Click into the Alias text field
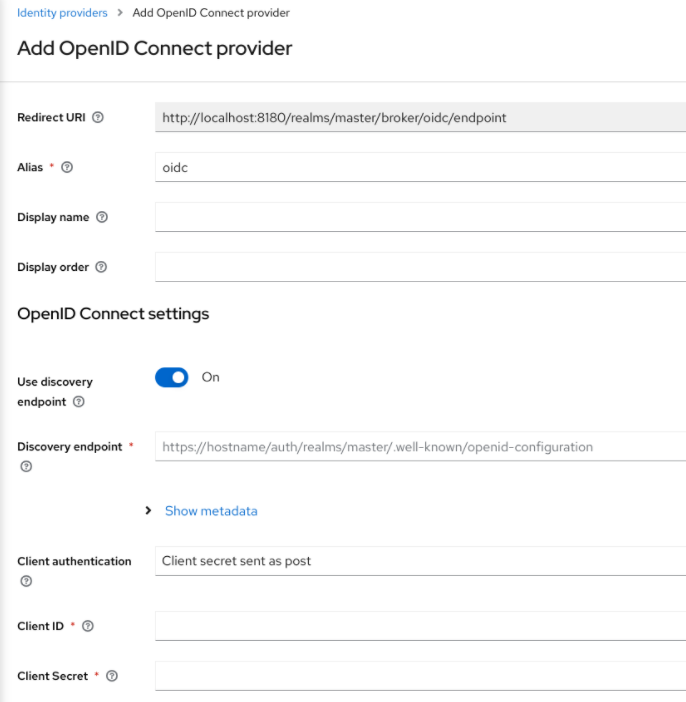This screenshot has width=686, height=702. [x=420, y=167]
